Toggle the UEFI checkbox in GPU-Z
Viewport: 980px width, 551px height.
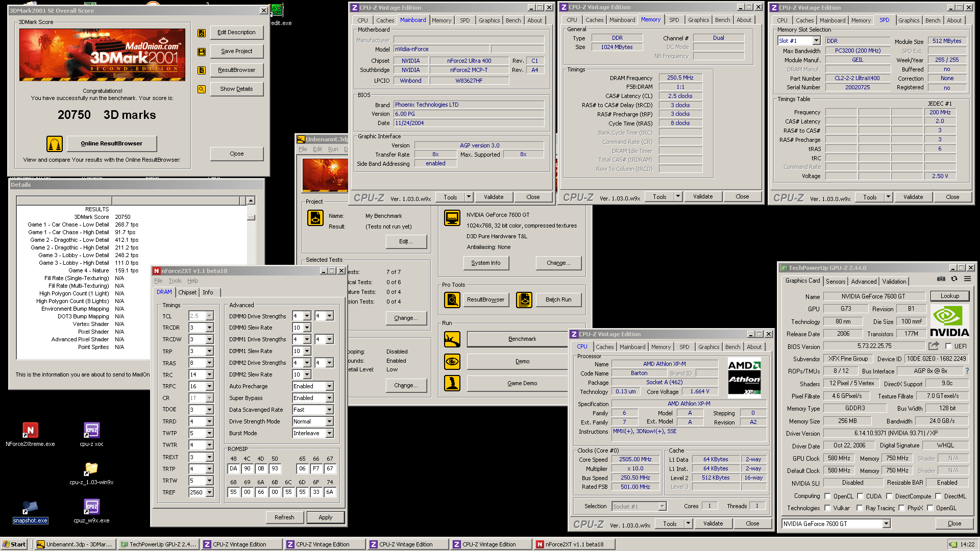coord(948,346)
